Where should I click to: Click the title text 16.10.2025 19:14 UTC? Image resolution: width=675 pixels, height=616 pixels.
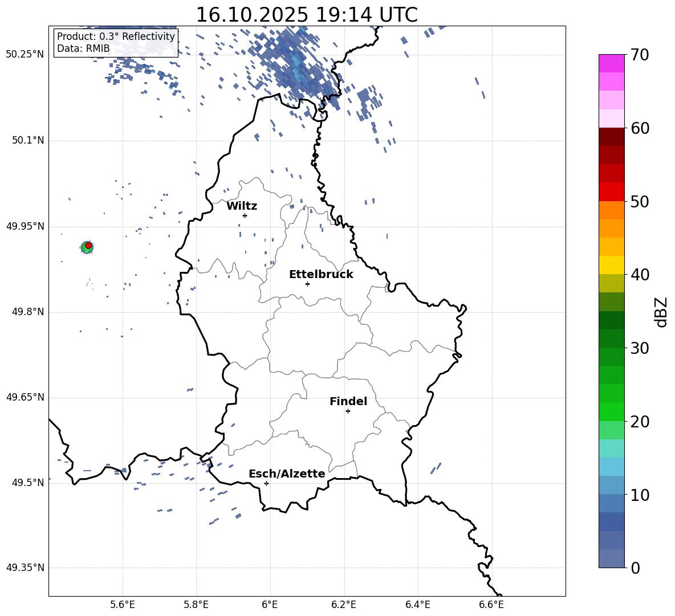(x=307, y=15)
